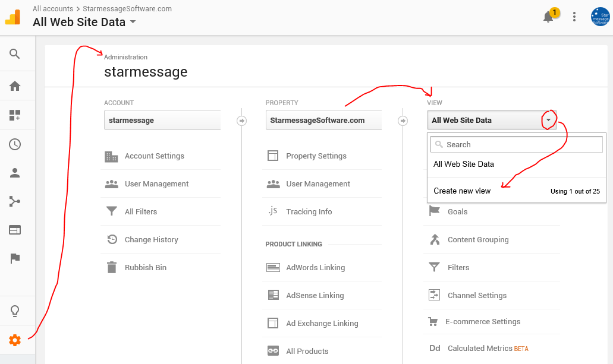613x364 pixels.
Task: Click the All Products link icon
Action: coord(274,351)
